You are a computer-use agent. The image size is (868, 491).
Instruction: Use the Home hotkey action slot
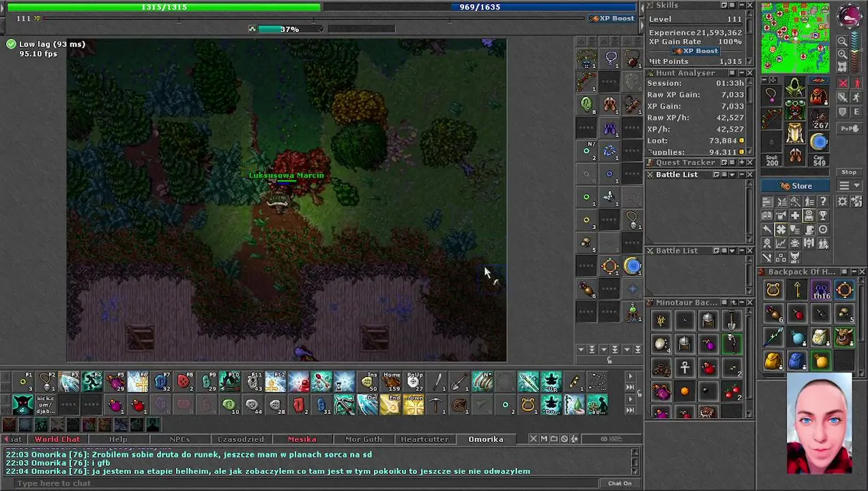391,381
